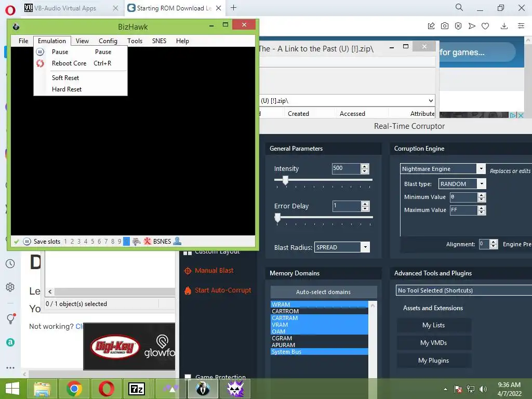Open Chrome from the taskbar
The width and height of the screenshot is (532, 399).
click(x=74, y=389)
